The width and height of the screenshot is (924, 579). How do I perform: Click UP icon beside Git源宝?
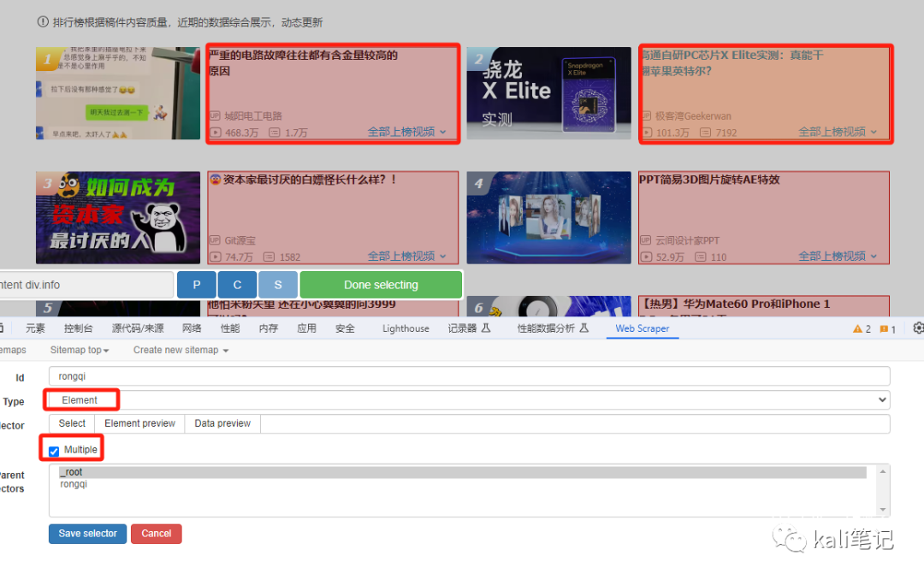pos(215,239)
